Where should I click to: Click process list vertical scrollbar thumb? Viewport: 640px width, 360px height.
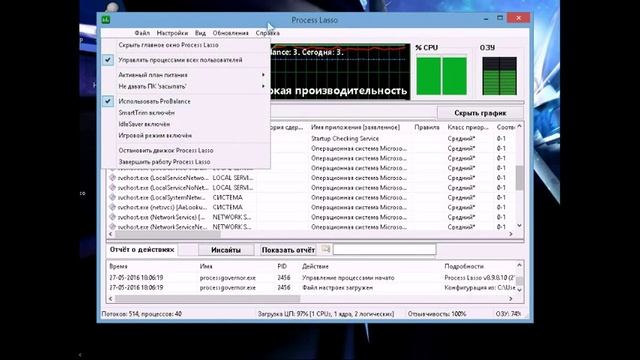pyautogui.click(x=519, y=178)
